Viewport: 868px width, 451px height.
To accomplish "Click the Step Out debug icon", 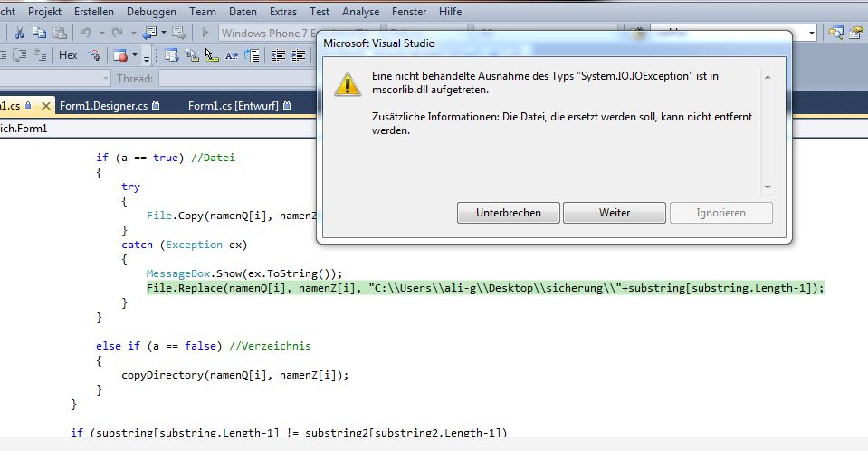I will click(x=39, y=55).
